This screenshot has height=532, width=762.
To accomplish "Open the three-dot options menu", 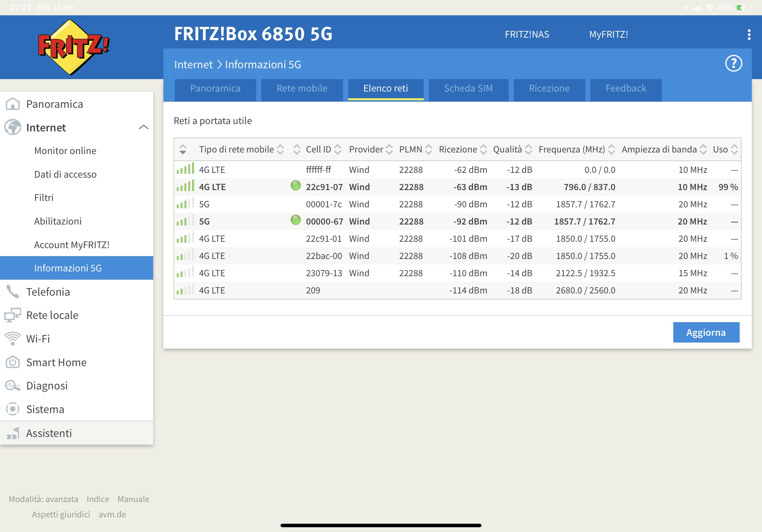I will (749, 34).
